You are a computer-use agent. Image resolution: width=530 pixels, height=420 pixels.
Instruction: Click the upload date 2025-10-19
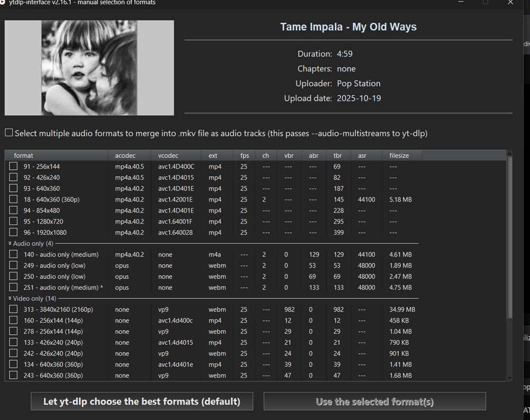pyautogui.click(x=358, y=98)
